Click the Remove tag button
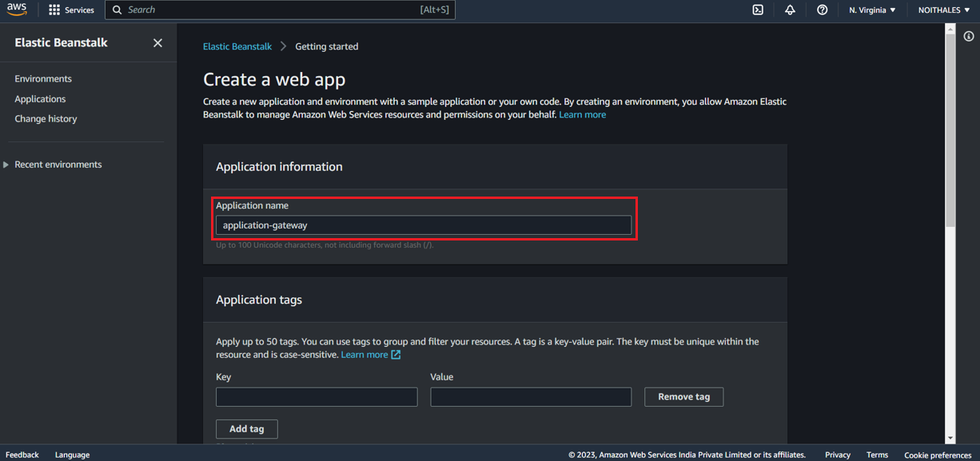Viewport: 980px width, 461px height. tap(683, 396)
